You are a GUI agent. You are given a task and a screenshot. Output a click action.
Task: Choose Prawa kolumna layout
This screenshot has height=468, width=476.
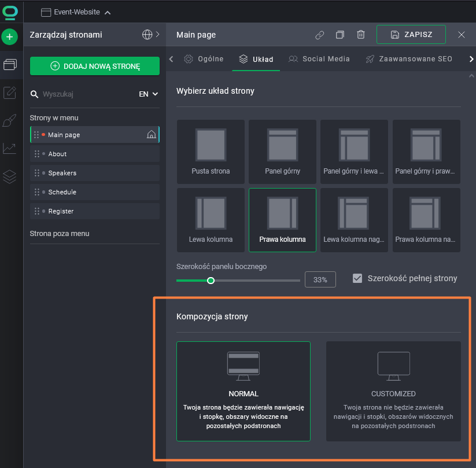(x=282, y=220)
